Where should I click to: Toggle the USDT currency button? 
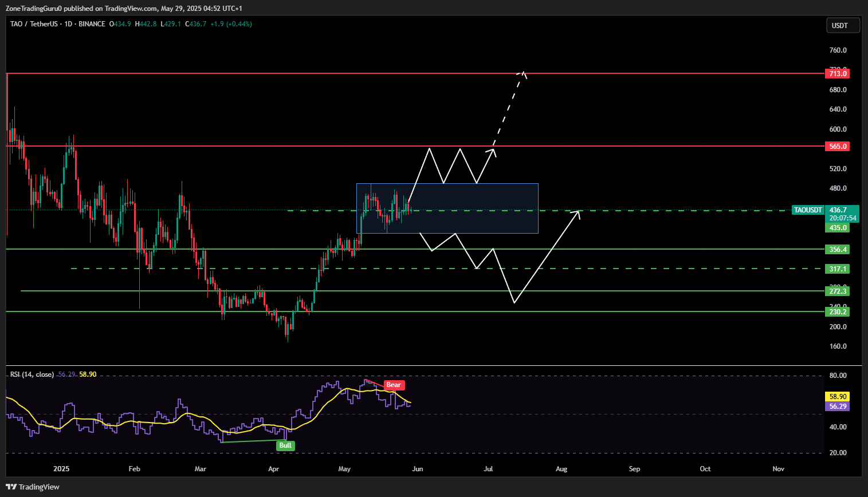click(x=842, y=25)
